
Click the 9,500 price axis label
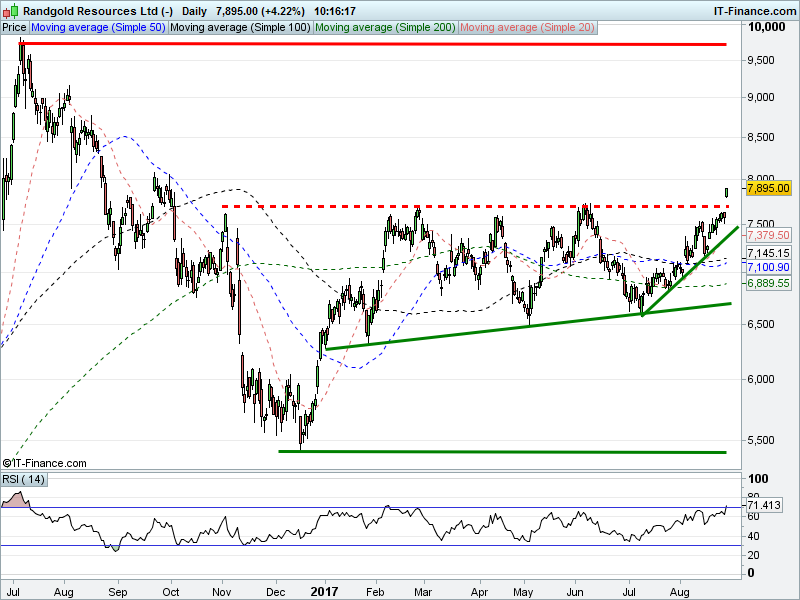pyautogui.click(x=761, y=60)
